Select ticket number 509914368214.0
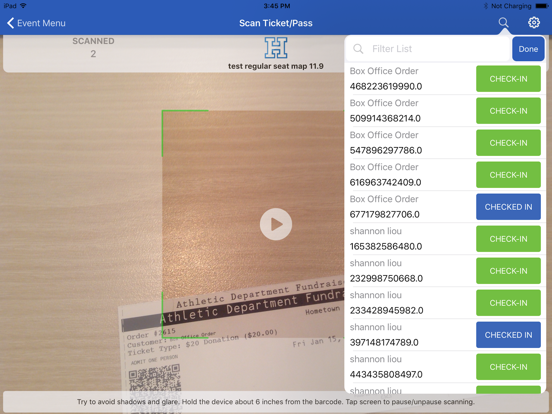The width and height of the screenshot is (552, 414). tap(385, 119)
